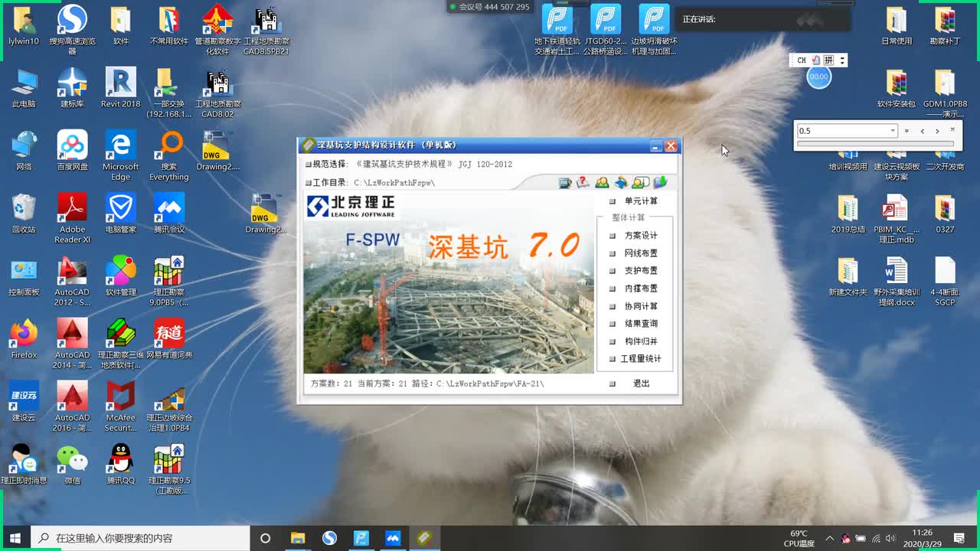
Task: Click the 0.5 value input field
Action: 842,131
